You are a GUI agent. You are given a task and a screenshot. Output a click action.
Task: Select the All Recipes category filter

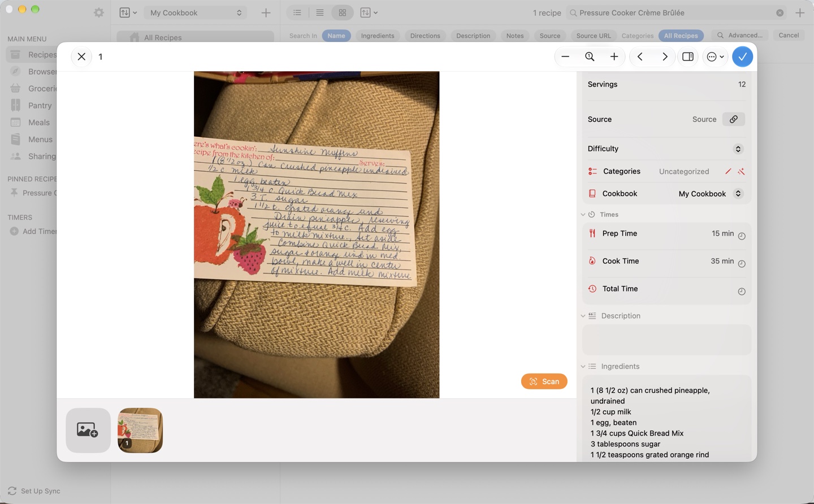tap(681, 36)
